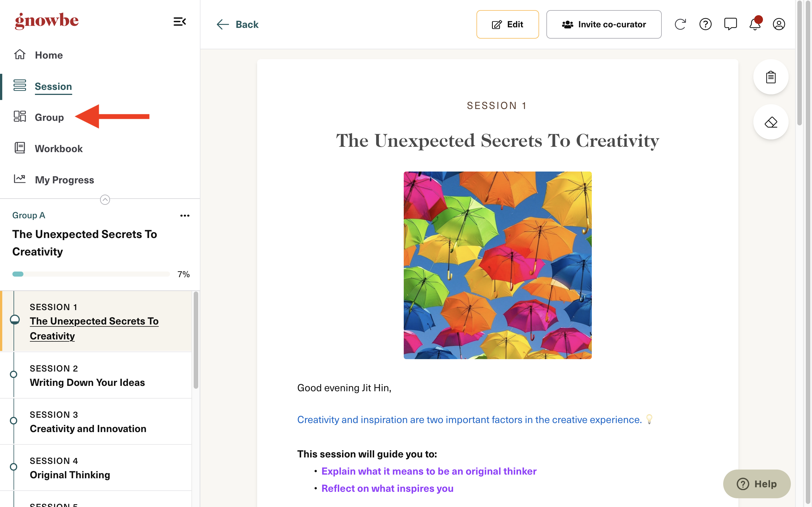Open the chat messages icon
Image resolution: width=812 pixels, height=507 pixels.
[730, 24]
